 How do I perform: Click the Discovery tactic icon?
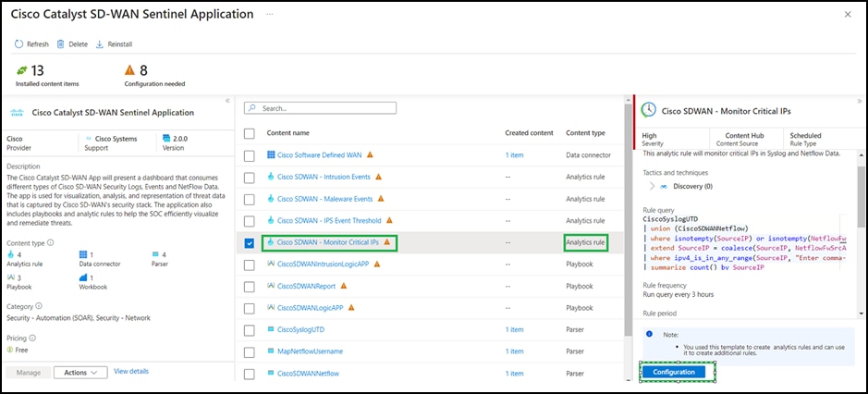point(664,186)
